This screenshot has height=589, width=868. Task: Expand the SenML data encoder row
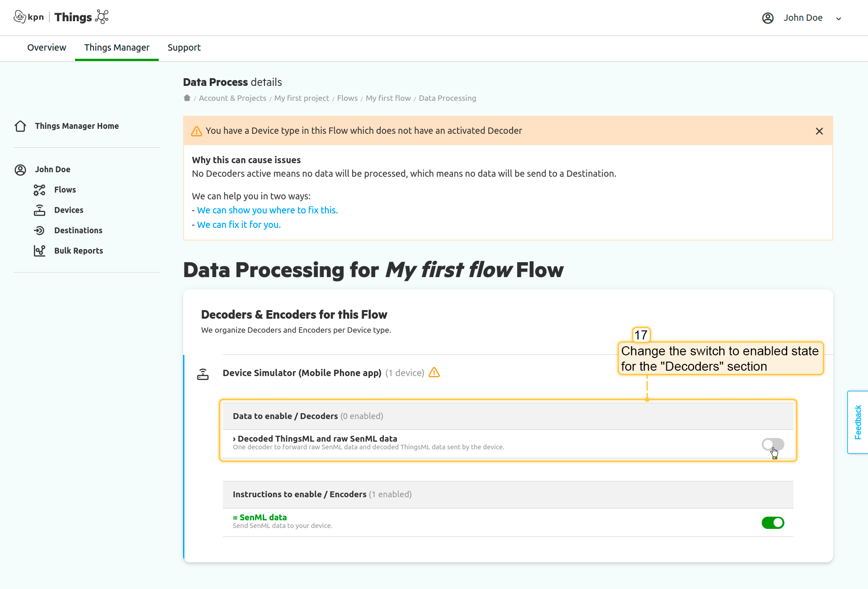coord(260,517)
